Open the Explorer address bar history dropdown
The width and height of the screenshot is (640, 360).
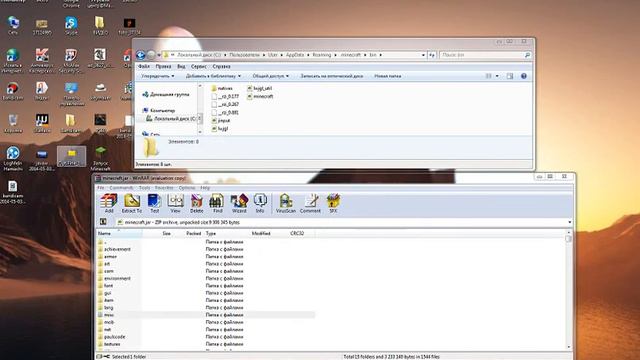click(x=423, y=55)
